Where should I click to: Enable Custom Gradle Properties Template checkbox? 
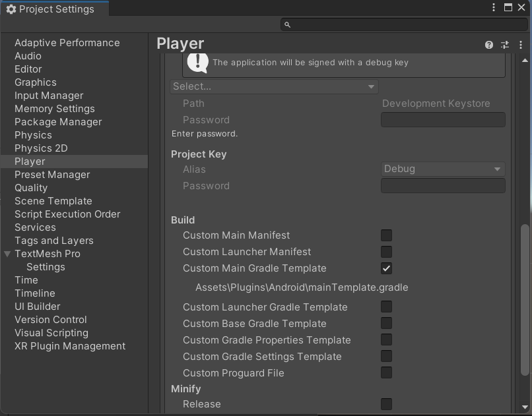click(386, 340)
